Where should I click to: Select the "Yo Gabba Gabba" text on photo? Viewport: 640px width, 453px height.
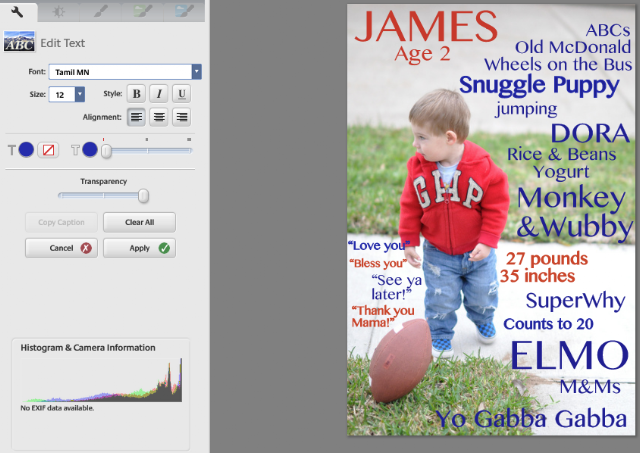tap(531, 419)
